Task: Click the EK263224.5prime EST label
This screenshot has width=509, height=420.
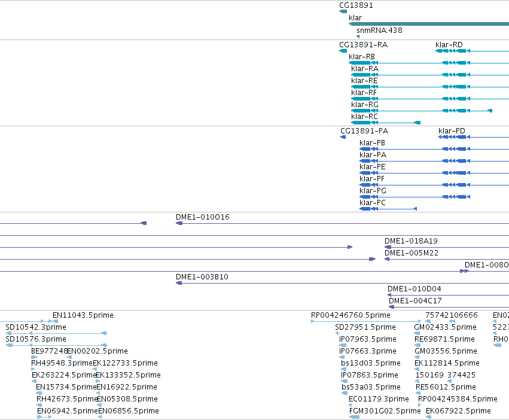Action: pyautogui.click(x=64, y=375)
